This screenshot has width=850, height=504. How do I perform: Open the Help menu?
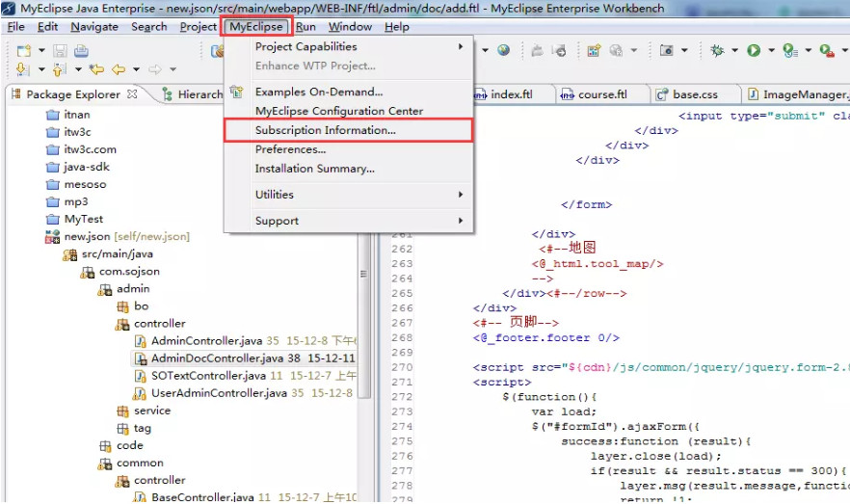point(397,27)
